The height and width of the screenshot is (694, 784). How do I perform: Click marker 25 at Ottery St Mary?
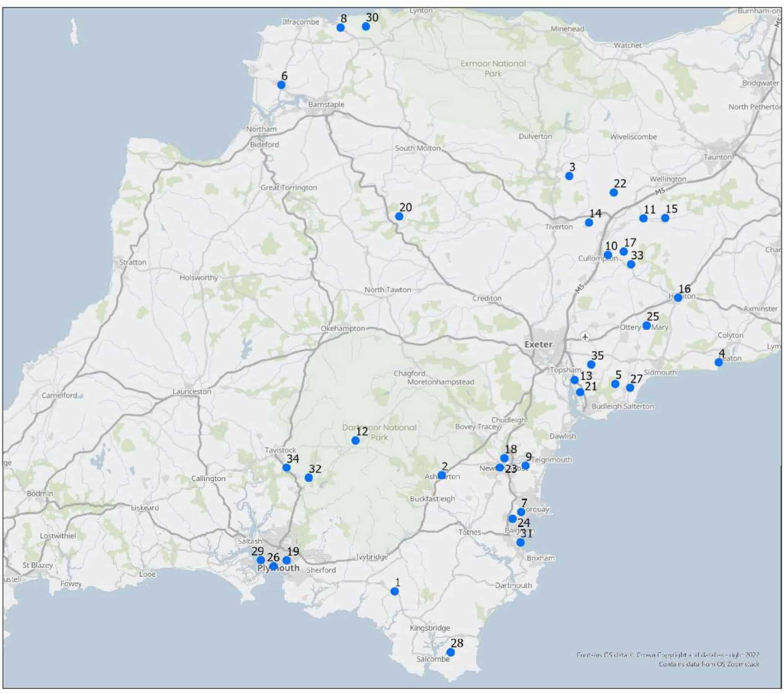point(647,326)
